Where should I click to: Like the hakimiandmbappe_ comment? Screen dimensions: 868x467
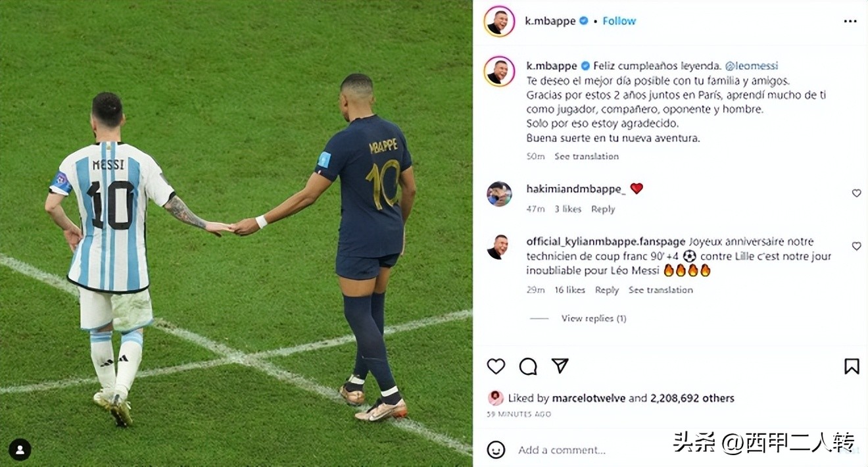(856, 193)
